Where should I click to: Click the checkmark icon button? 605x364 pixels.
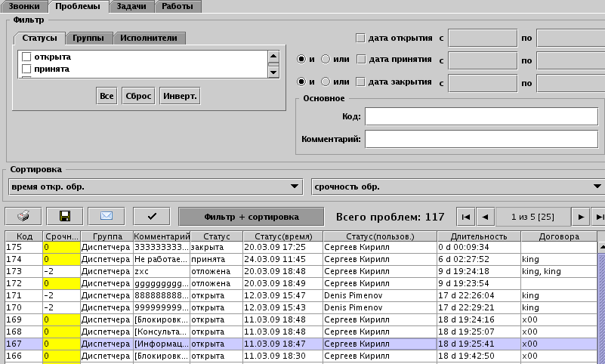click(153, 217)
